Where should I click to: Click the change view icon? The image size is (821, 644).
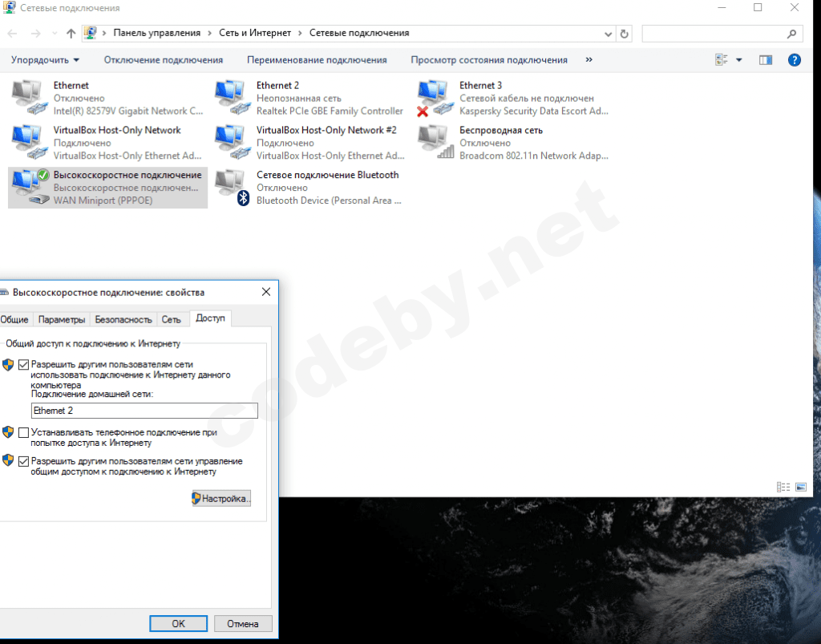[722, 59]
